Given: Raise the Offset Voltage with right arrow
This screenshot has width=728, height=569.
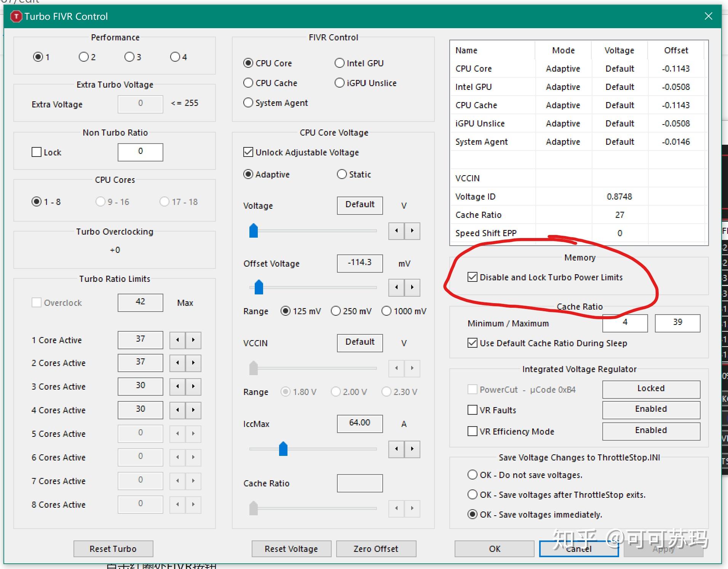Looking at the screenshot, I should click(x=412, y=287).
